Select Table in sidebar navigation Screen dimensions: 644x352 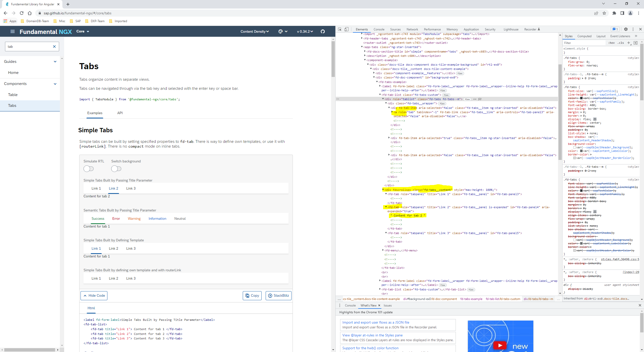tap(30, 95)
